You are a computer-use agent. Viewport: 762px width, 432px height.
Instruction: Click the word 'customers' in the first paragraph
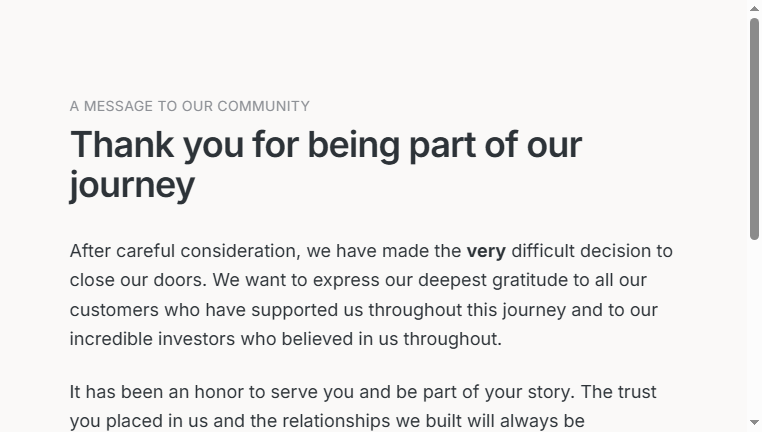[x=114, y=310]
